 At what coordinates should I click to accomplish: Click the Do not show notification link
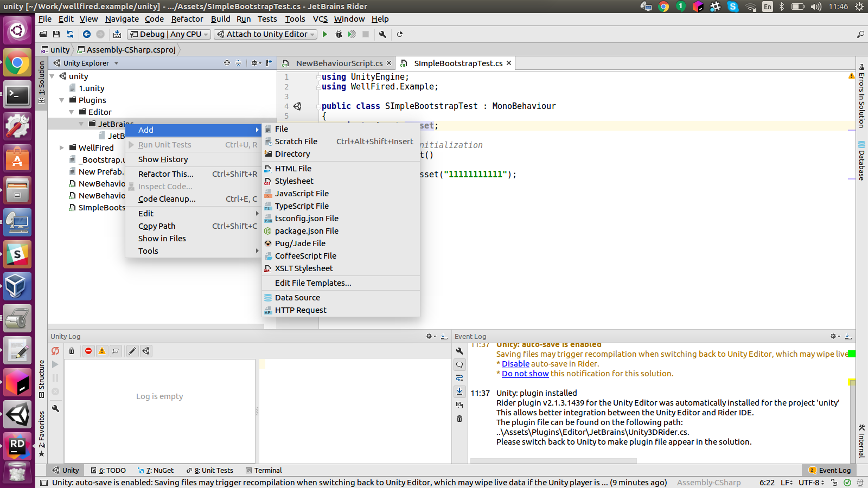tap(525, 374)
